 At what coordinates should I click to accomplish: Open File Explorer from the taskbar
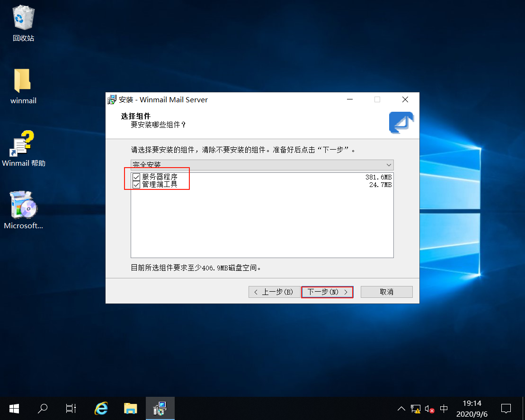point(131,408)
